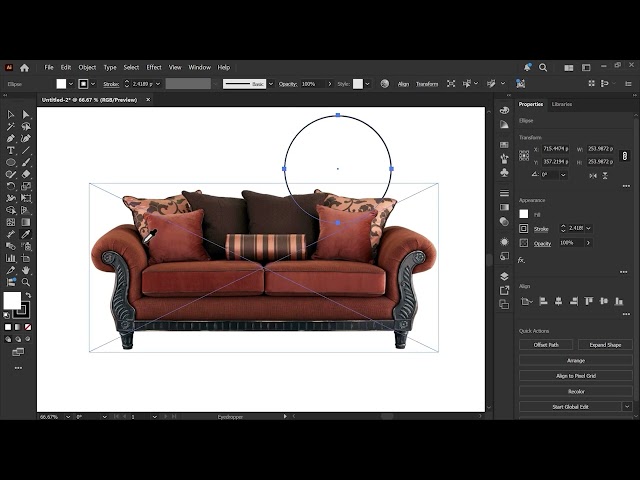Select the Pen tool
640x480 pixels.
click(x=11, y=138)
